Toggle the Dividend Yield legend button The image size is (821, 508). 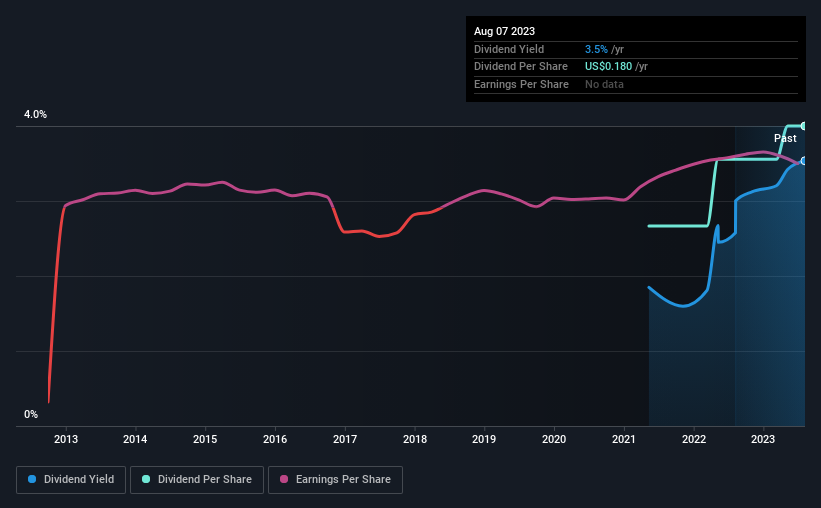(x=71, y=480)
